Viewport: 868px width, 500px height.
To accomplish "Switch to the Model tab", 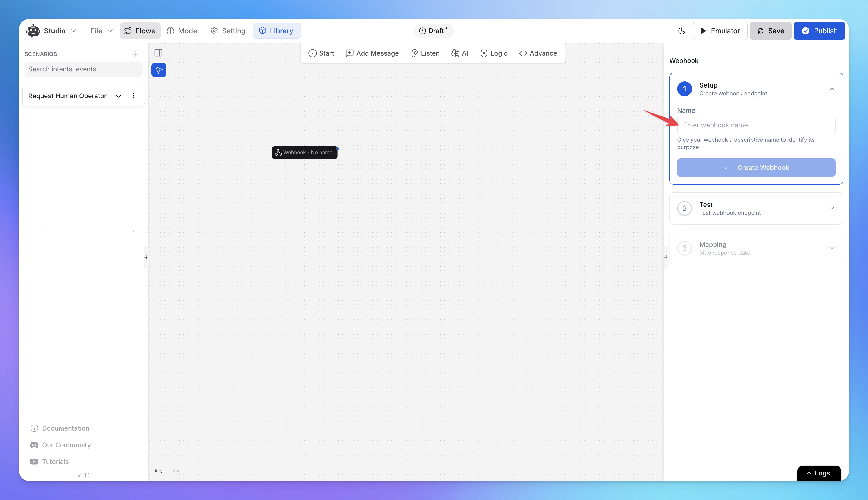I will [183, 31].
